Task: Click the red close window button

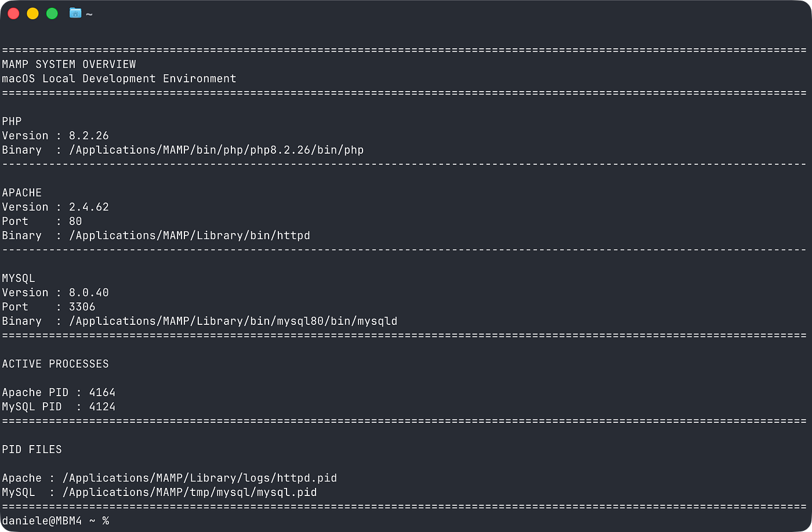Action: pos(13,13)
